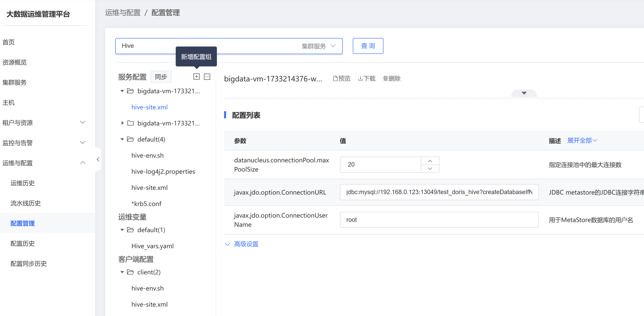Click the 查询 search button
The height and width of the screenshot is (316, 644).
click(x=368, y=46)
